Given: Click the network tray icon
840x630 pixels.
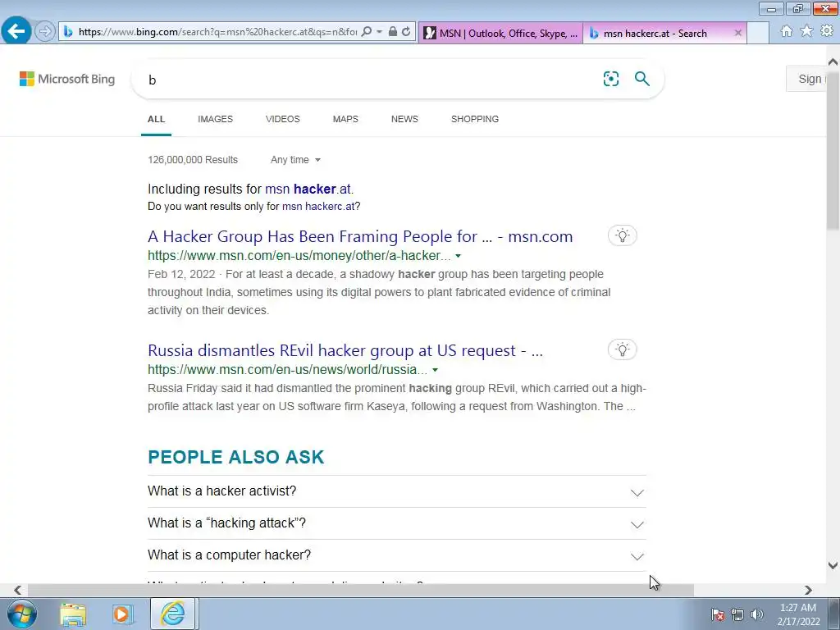Looking at the screenshot, I should click(x=737, y=614).
